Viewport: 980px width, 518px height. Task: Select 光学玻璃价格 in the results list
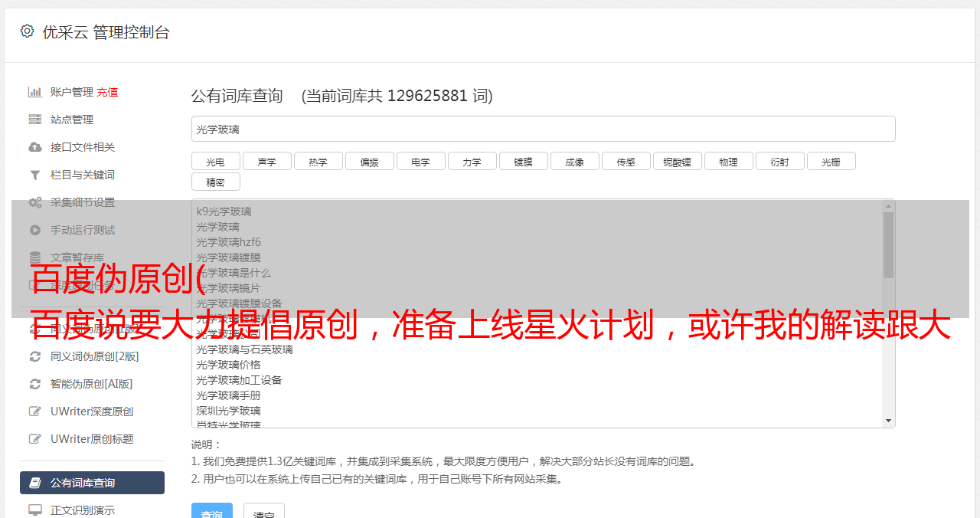(x=228, y=365)
